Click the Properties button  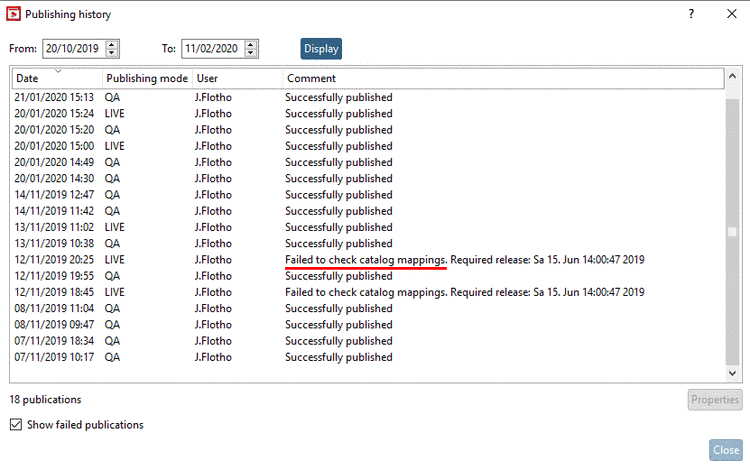pos(715,400)
